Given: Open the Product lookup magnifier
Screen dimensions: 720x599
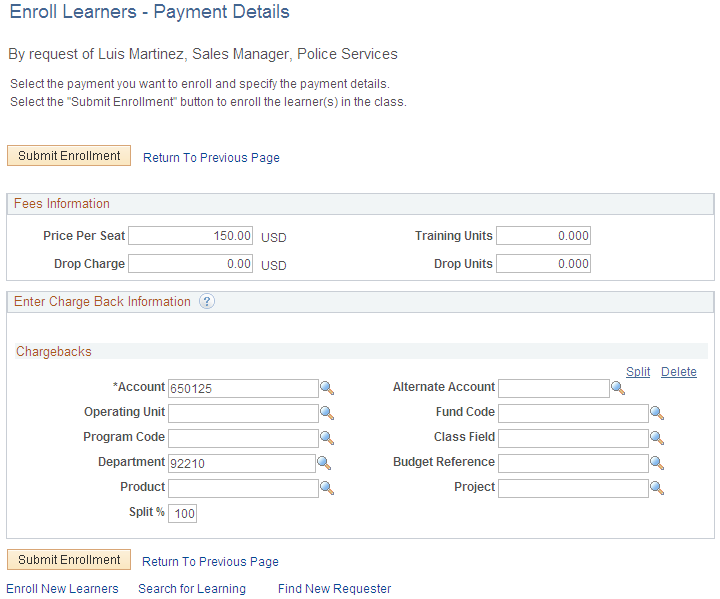Looking at the screenshot, I should (x=326, y=488).
